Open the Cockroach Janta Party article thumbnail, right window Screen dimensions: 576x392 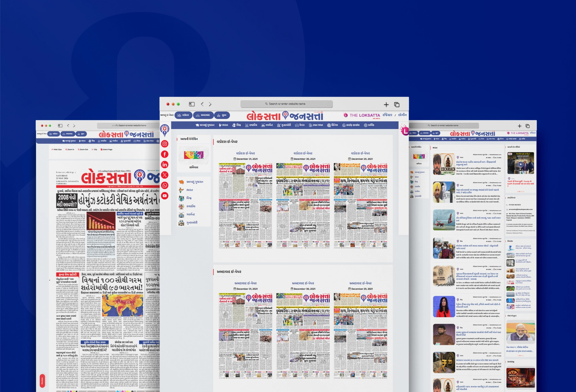point(444,164)
